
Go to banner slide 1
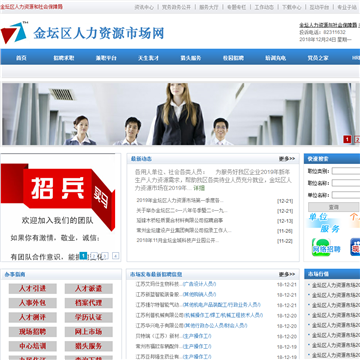tap(347, 139)
